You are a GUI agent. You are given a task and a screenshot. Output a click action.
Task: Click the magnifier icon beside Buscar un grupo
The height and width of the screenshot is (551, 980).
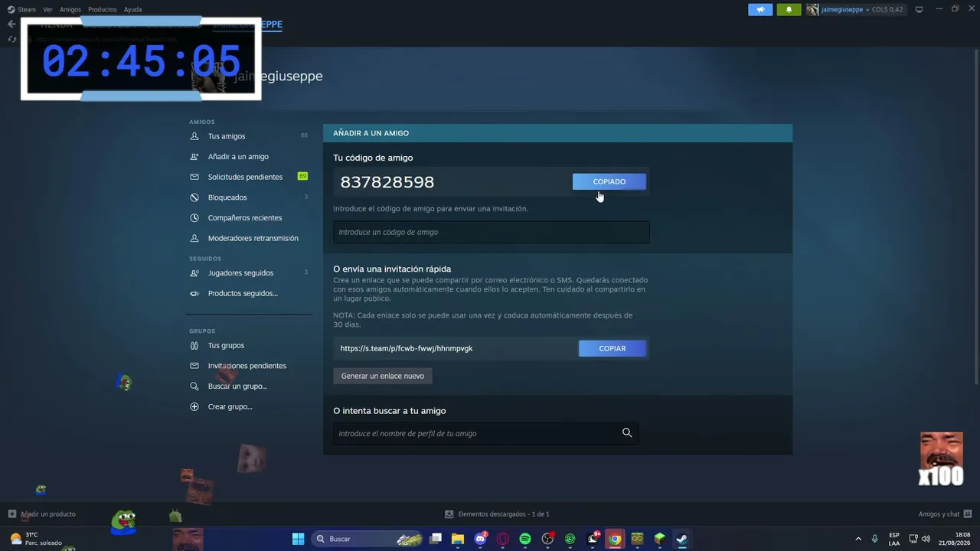(x=194, y=386)
